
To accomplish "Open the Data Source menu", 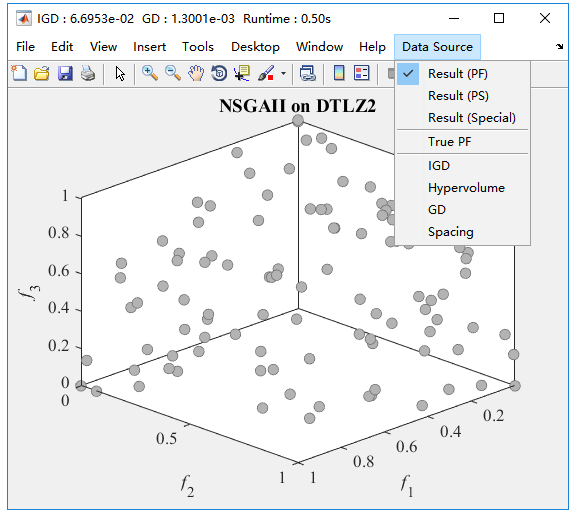I will [437, 47].
